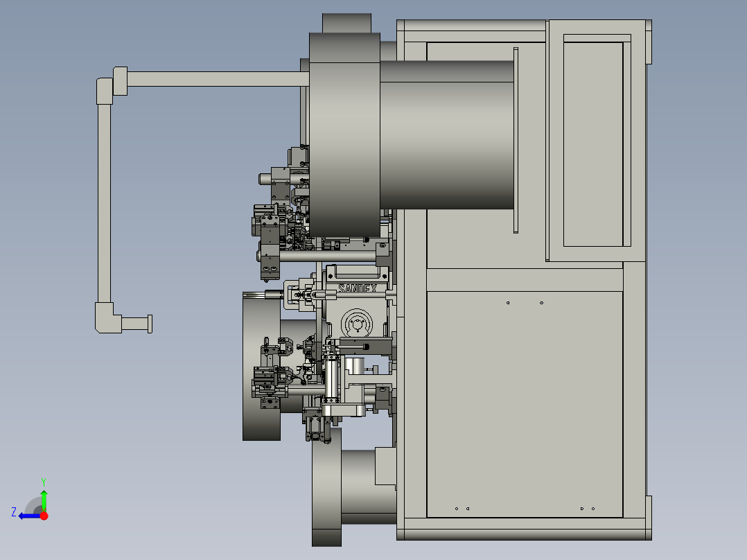Select the SANDEX engraved label on the indexer
The image size is (747, 560).
(x=358, y=288)
